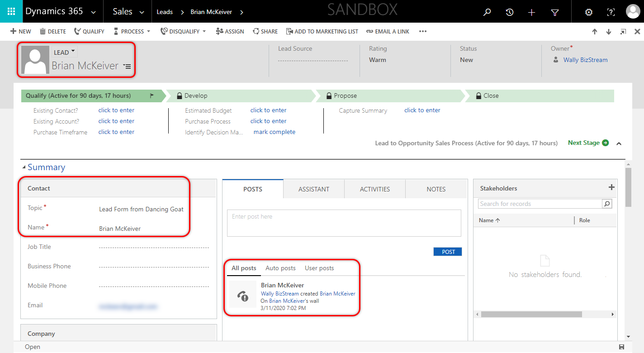Viewport: 644px width, 353px height.
Task: Click the Next Stage button
Action: (588, 143)
